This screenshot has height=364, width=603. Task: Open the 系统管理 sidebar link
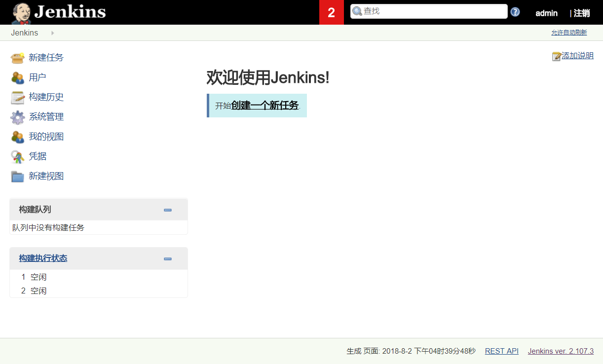click(x=46, y=117)
